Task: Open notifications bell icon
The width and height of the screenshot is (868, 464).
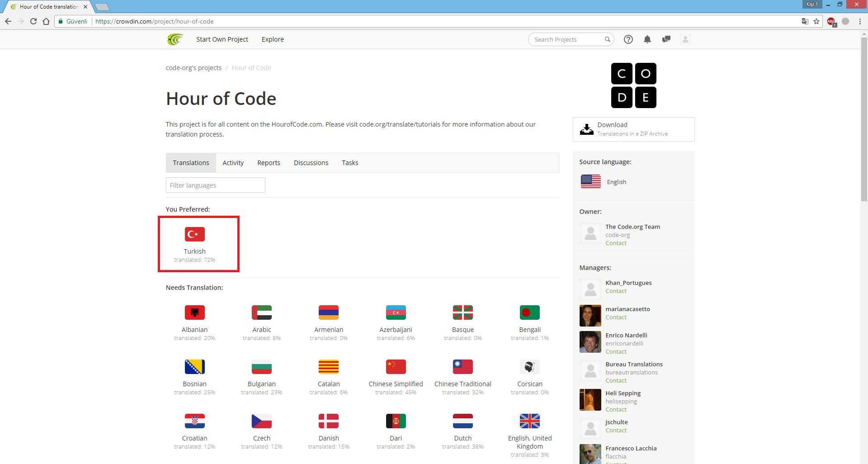Action: pyautogui.click(x=647, y=39)
